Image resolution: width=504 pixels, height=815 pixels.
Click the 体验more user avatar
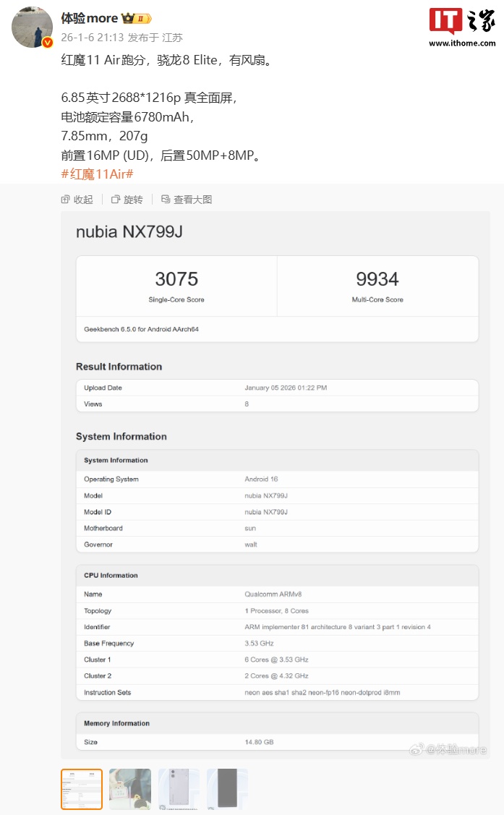tap(32, 28)
